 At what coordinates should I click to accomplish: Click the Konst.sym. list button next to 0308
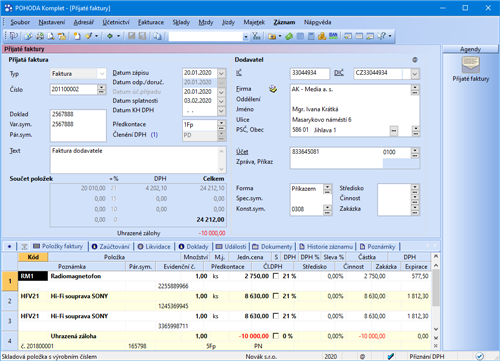point(327,209)
